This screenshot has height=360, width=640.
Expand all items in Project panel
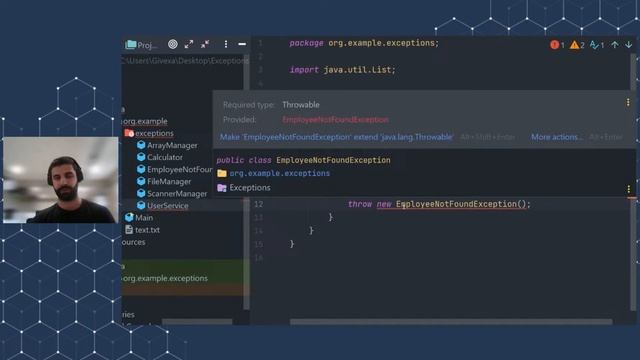pos(189,44)
